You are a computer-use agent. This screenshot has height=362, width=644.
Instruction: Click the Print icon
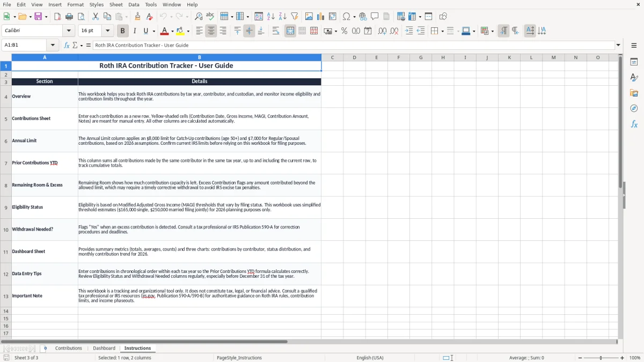tap(69, 17)
